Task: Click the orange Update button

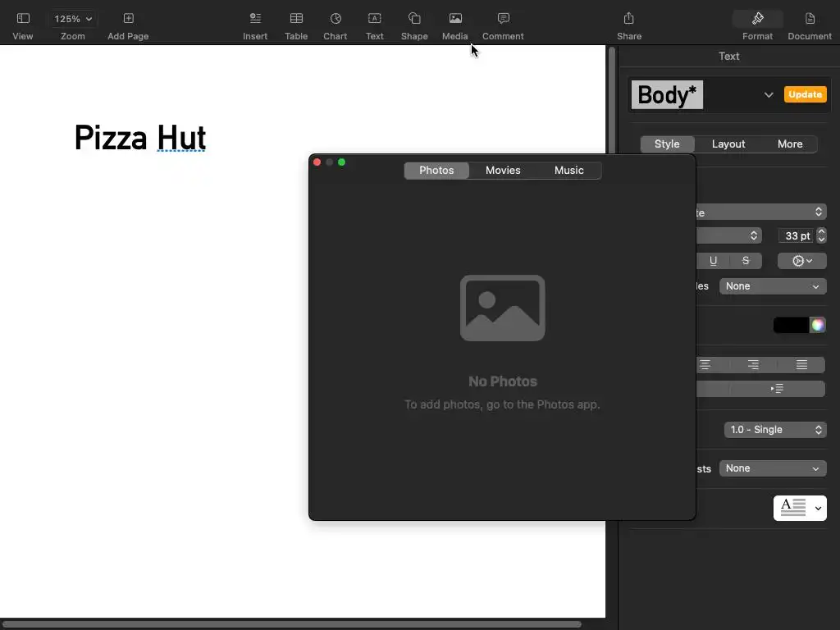Action: click(x=806, y=94)
